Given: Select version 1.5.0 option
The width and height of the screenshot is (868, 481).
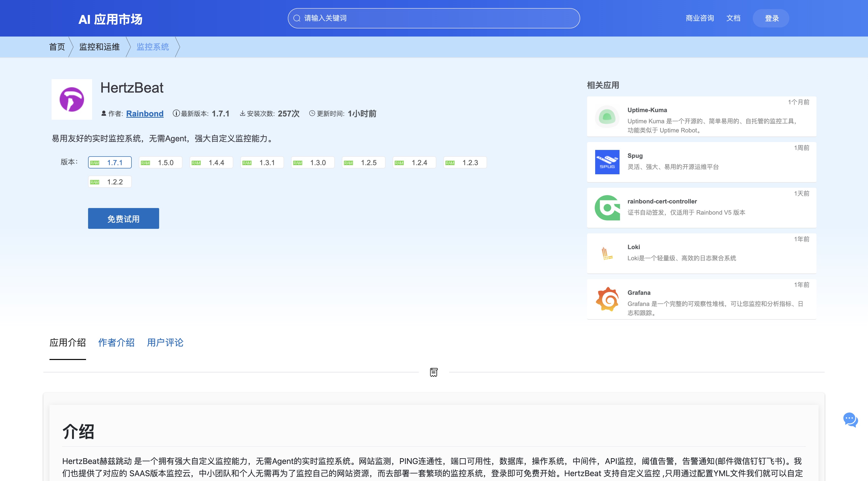Looking at the screenshot, I should 161,163.
